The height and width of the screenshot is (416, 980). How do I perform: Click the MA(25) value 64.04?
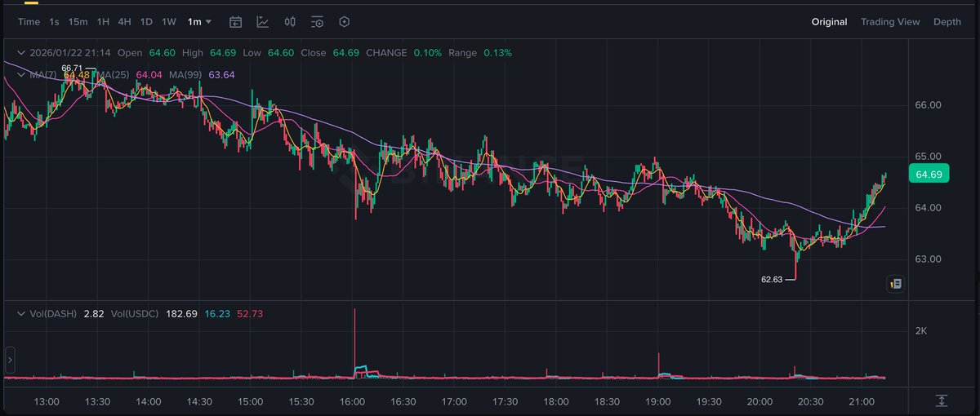[x=149, y=75]
